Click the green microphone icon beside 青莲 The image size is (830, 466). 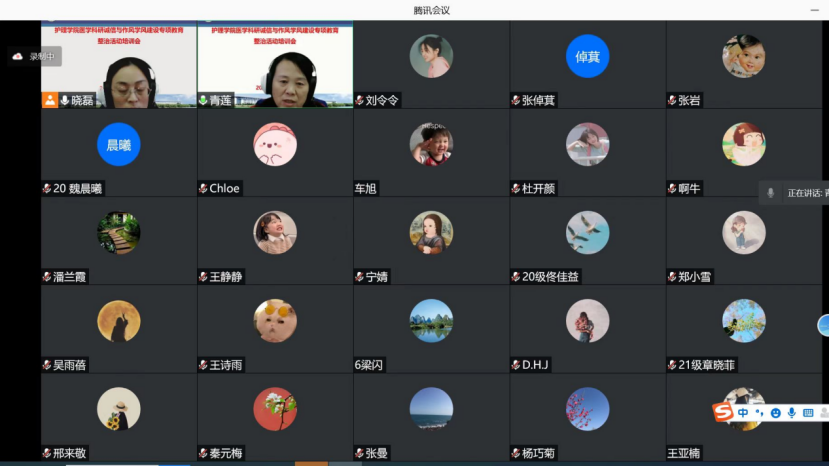pos(203,100)
